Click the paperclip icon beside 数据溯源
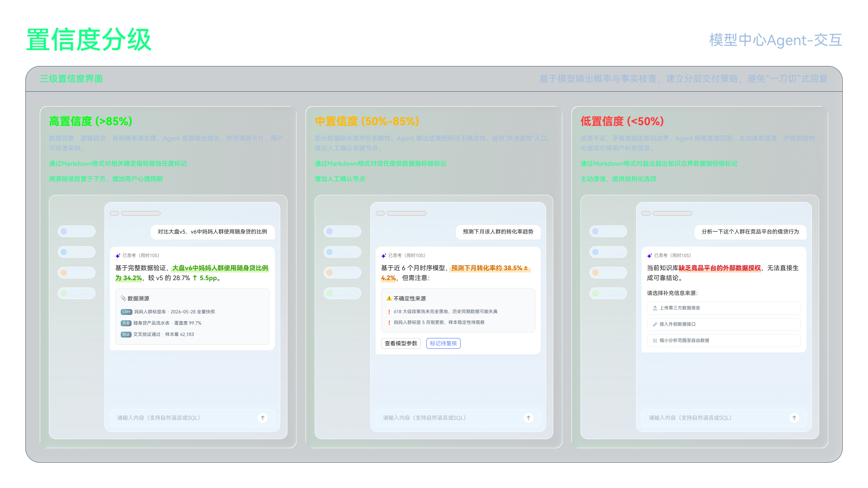This screenshot has width=868, height=488. click(x=123, y=298)
